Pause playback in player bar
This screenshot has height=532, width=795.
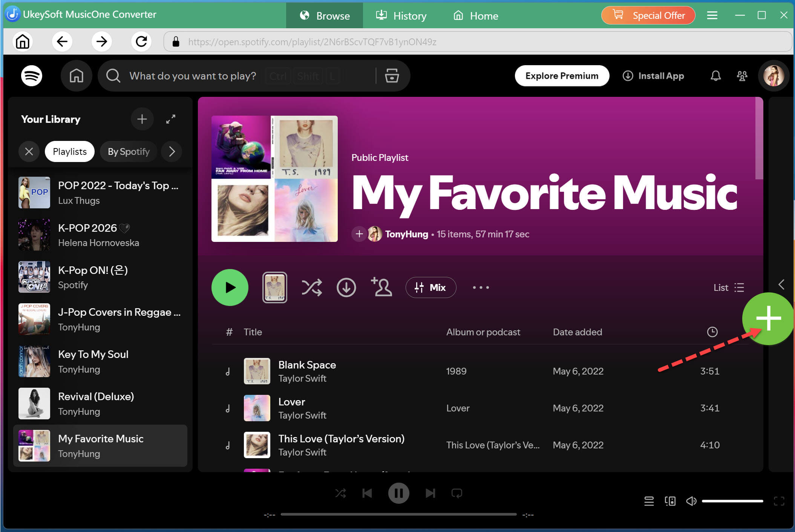click(399, 493)
